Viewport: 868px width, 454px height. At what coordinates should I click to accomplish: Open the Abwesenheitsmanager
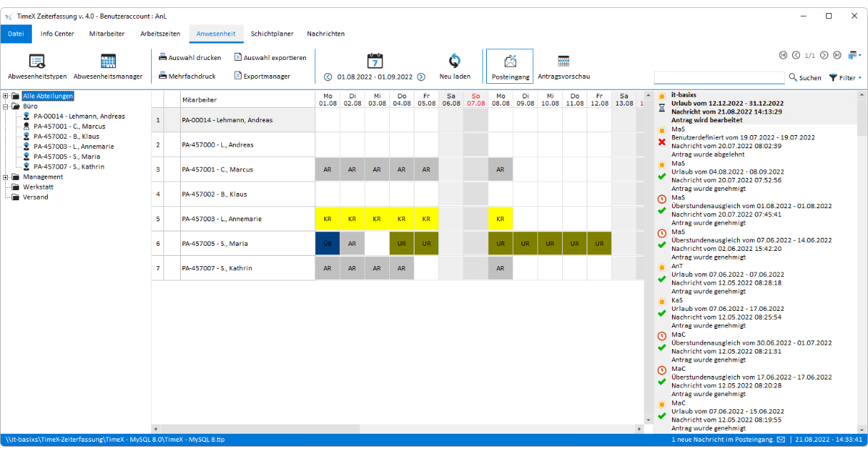pyautogui.click(x=108, y=67)
